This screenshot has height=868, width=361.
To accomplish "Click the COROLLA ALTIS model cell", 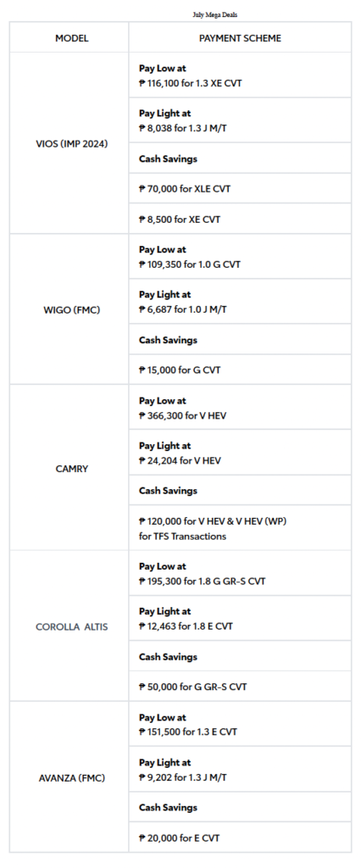I will [69, 626].
